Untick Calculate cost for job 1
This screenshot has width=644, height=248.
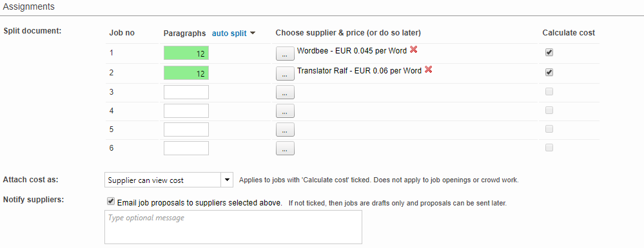coord(549,53)
